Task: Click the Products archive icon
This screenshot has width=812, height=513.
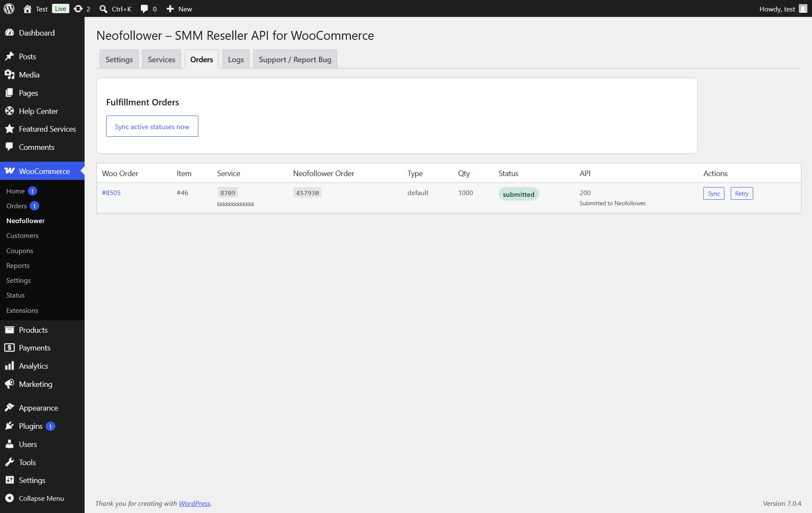Action: 9,330
